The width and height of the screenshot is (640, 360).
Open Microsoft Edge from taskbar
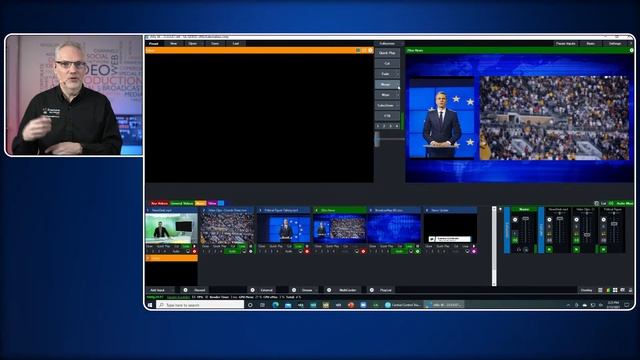coord(276,305)
